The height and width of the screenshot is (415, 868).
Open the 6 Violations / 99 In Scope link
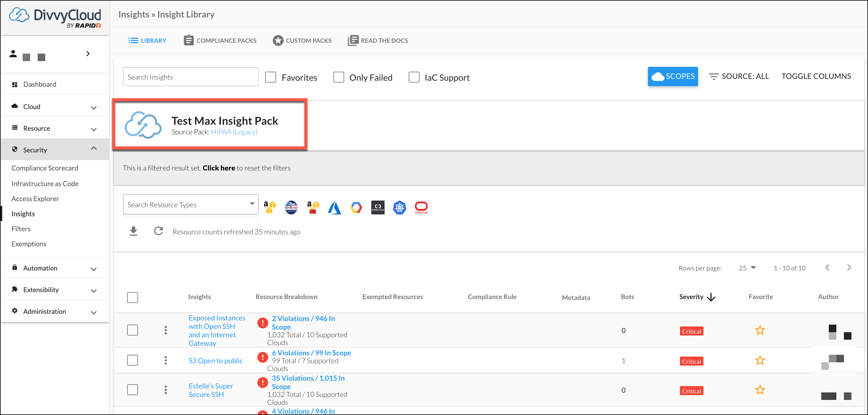(311, 353)
